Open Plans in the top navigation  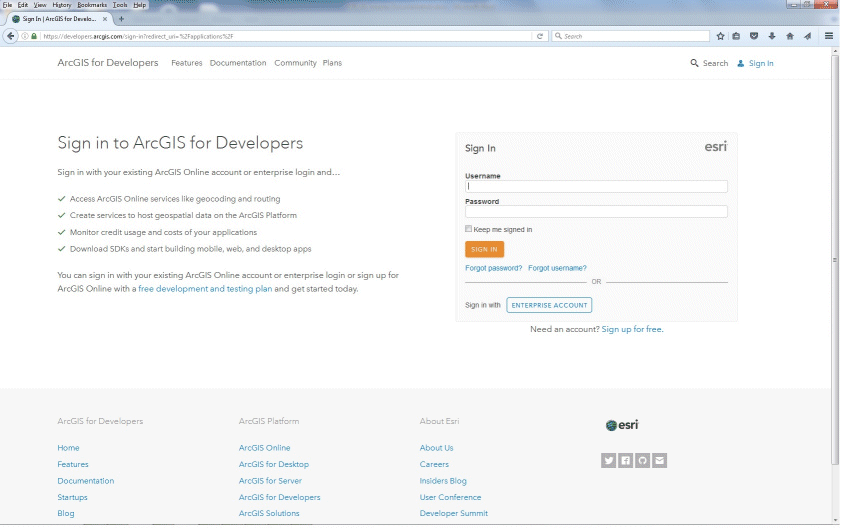332,63
